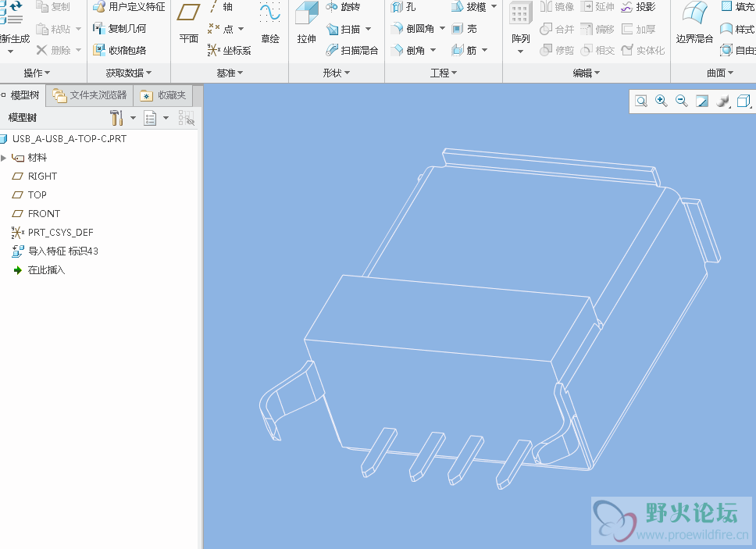
Task: Open display style options icon
Action: (x=722, y=102)
